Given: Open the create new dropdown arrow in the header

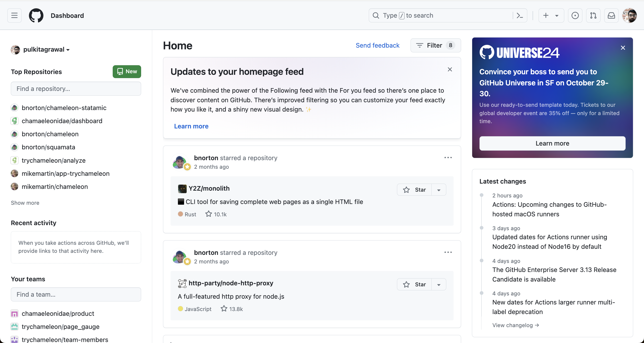Looking at the screenshot, I should (556, 15).
